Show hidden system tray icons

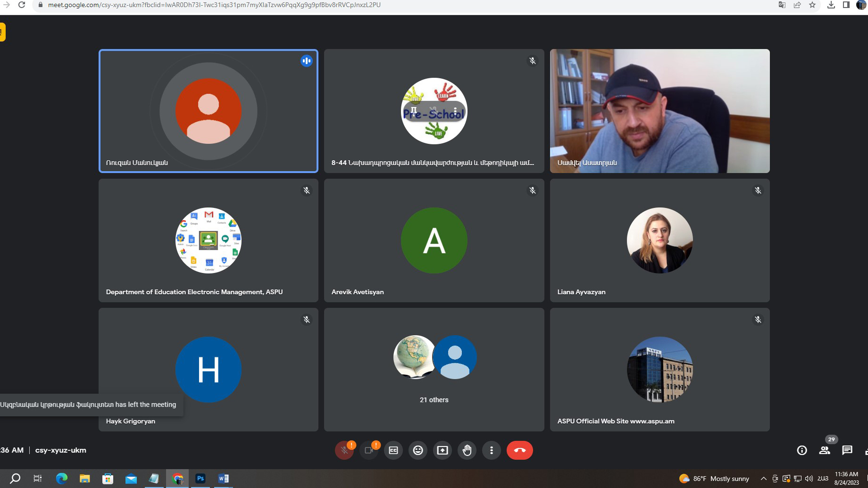click(x=763, y=479)
